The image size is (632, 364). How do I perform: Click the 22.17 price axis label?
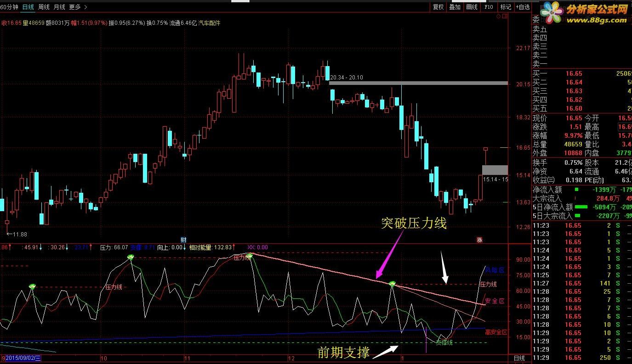524,48
